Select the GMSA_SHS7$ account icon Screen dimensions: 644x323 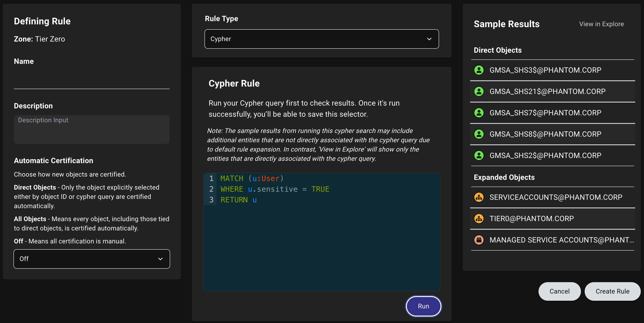(x=479, y=113)
